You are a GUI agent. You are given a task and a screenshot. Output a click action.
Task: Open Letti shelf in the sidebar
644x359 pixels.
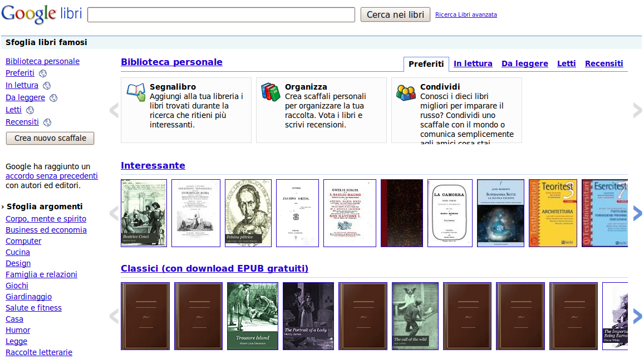[x=13, y=110]
